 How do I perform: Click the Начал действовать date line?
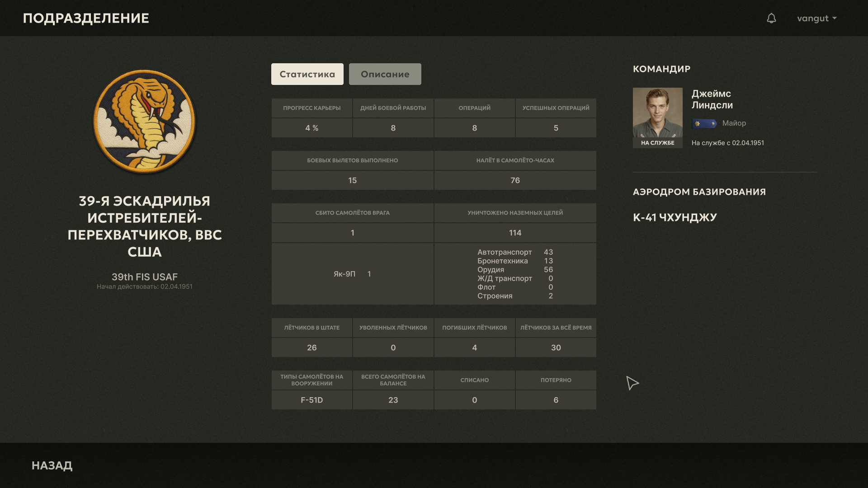pos(145,286)
